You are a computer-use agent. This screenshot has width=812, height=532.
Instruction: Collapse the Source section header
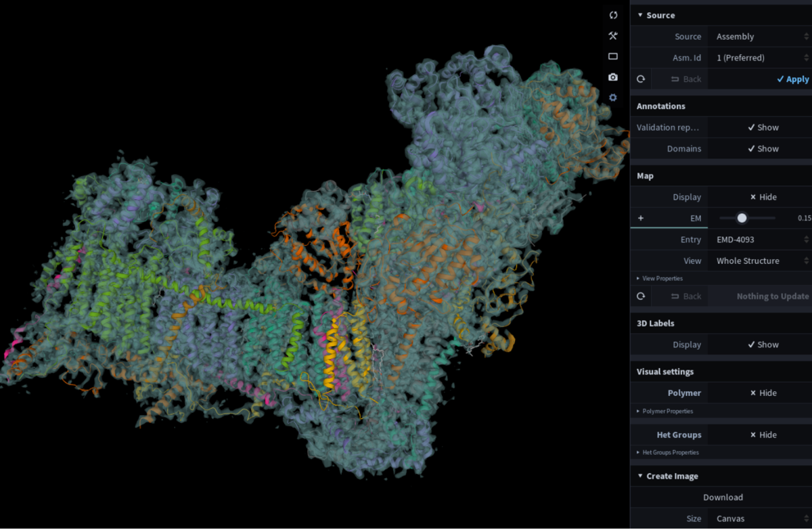coord(656,15)
